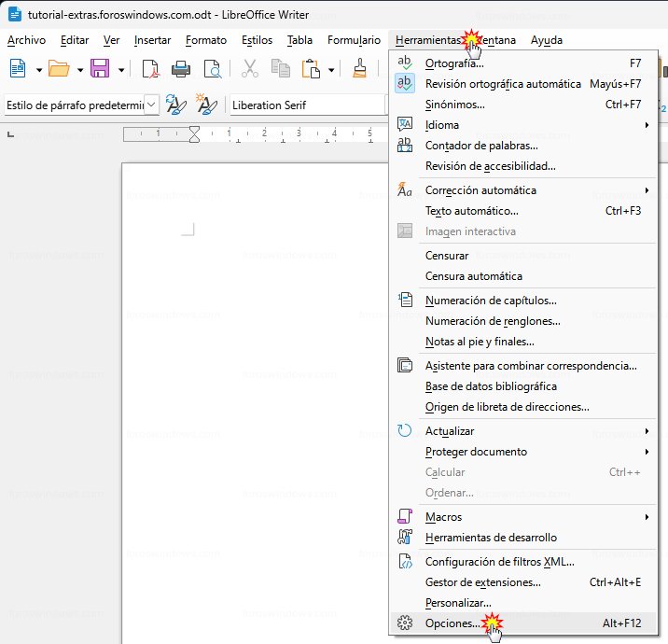Click the mail merge assistant icon
The width and height of the screenshot is (668, 644).
point(405,365)
